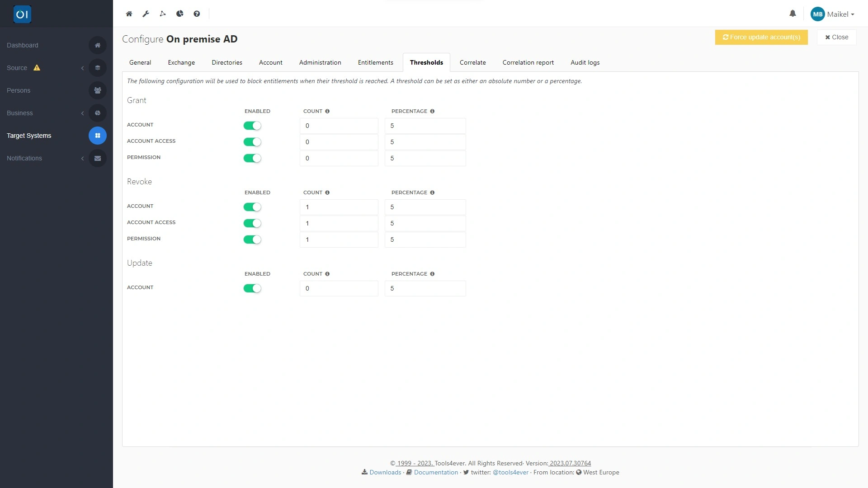868x488 pixels.
Task: Open the wrench configuration icon
Action: point(146,14)
